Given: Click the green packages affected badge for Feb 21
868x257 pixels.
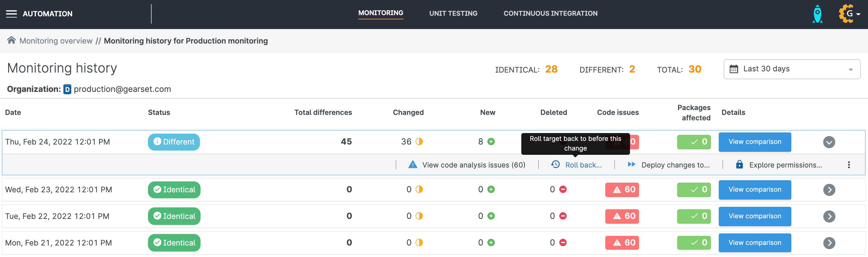Looking at the screenshot, I should point(693,243).
